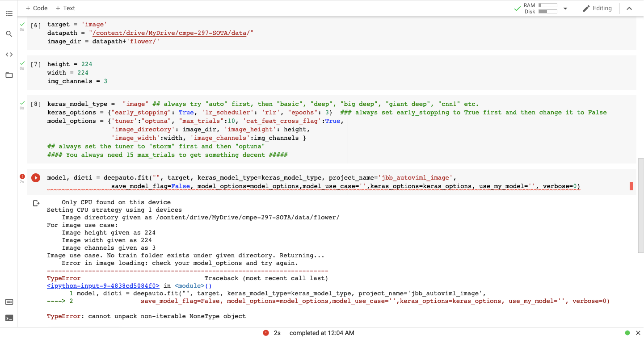This screenshot has height=344, width=644.
Task: Open the terminal icon at bottom left
Action: 9,318
